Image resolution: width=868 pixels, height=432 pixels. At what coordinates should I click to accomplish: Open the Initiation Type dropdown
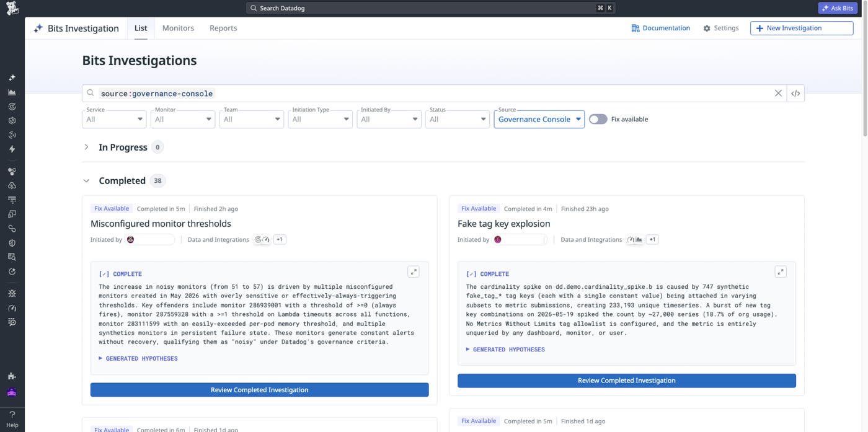pyautogui.click(x=320, y=119)
